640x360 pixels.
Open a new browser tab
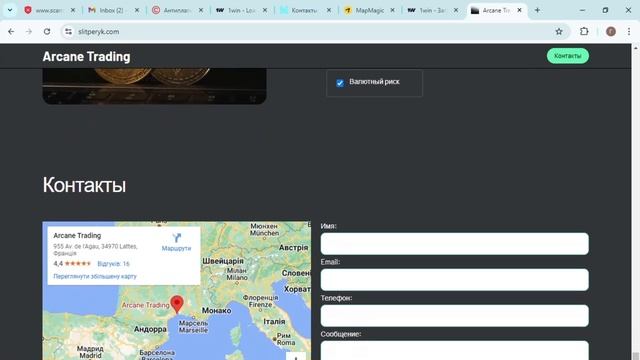pos(537,10)
